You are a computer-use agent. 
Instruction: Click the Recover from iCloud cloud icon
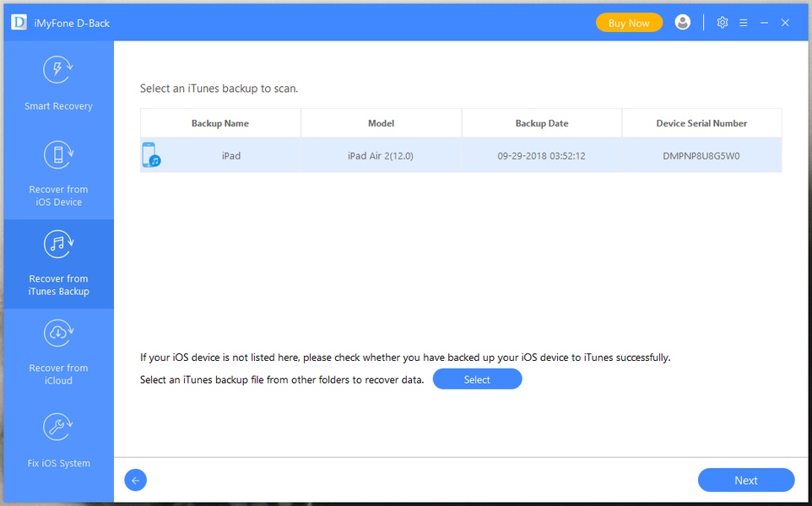tap(58, 333)
